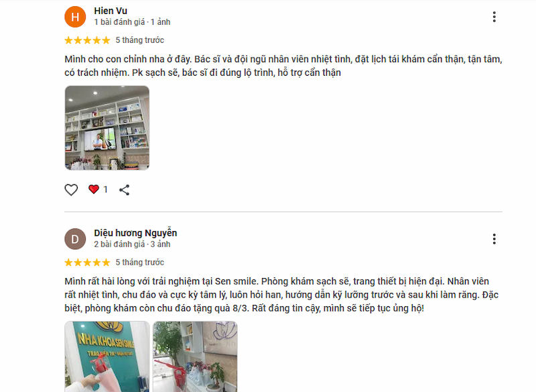
Task: Click Hien Vu's five-star rating
Action: click(x=88, y=40)
